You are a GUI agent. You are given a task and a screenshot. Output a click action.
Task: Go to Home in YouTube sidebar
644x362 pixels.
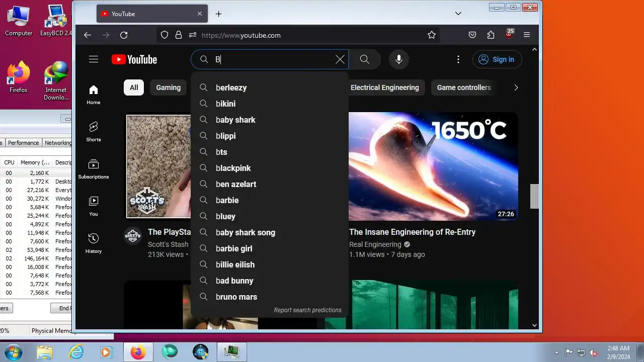click(x=94, y=95)
